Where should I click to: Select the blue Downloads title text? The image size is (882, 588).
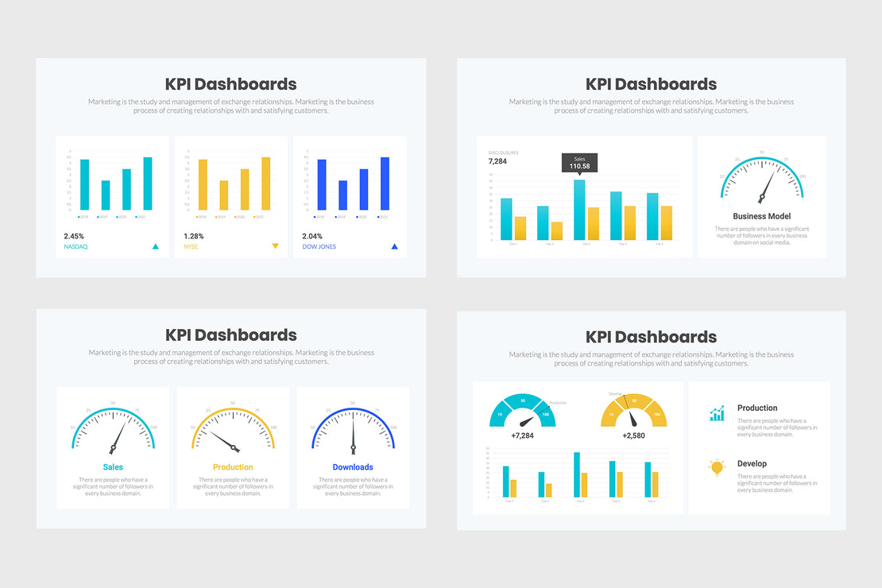pyautogui.click(x=353, y=467)
